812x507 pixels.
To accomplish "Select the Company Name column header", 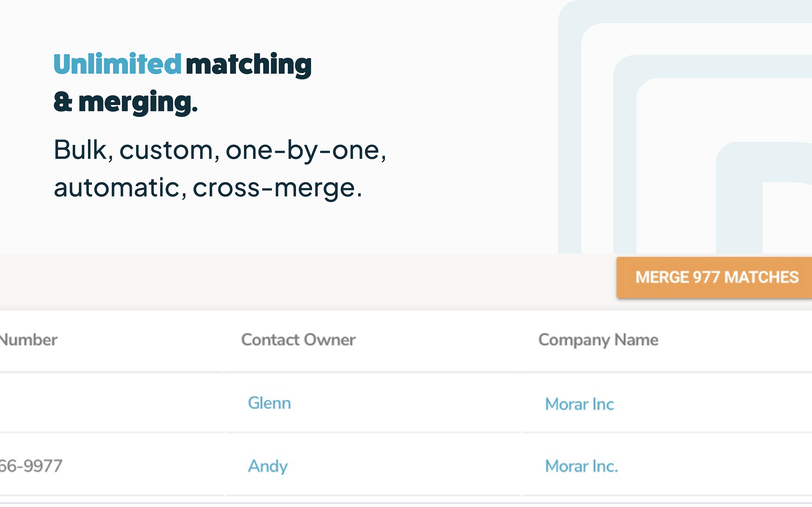I will pyautogui.click(x=598, y=340).
